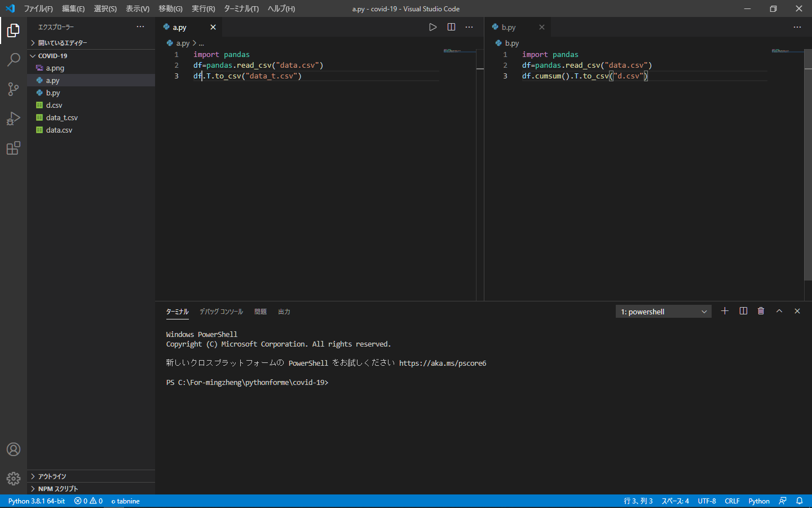Switch to the a.py editor tab
The width and height of the screenshot is (812, 508).
[188, 27]
